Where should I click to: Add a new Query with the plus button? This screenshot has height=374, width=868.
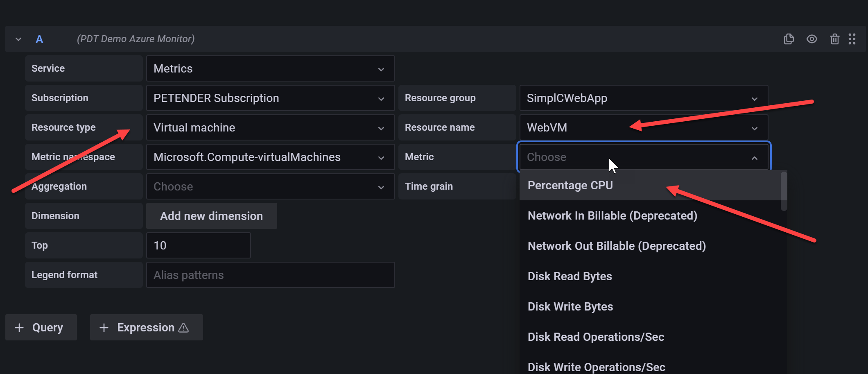(41, 327)
